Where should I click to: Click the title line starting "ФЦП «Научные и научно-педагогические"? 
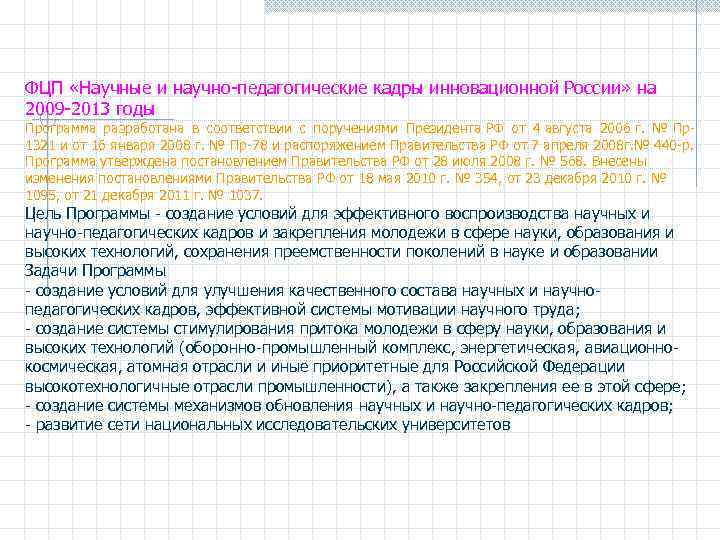pos(340,88)
